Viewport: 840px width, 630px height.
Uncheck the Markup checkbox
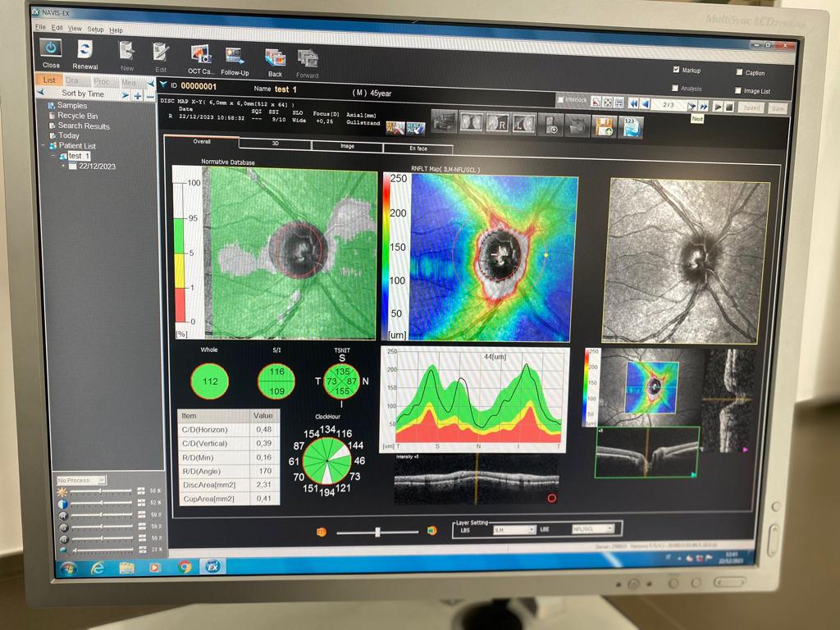[676, 69]
